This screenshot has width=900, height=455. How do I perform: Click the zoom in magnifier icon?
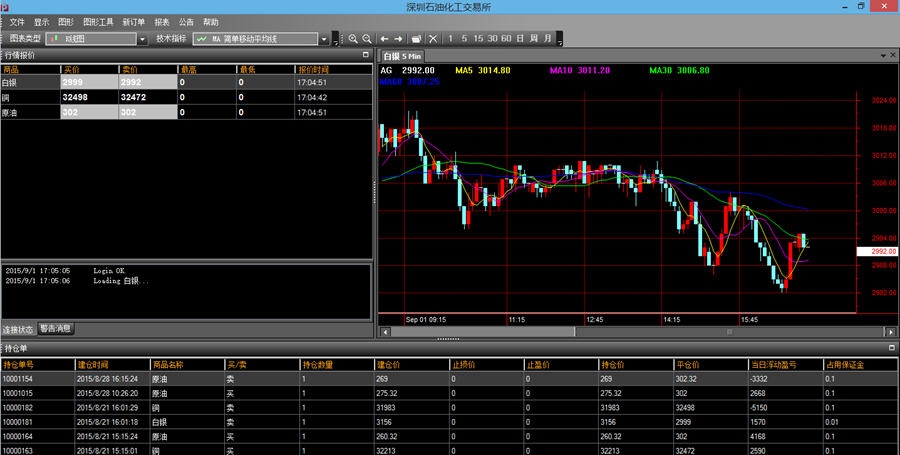[x=353, y=39]
